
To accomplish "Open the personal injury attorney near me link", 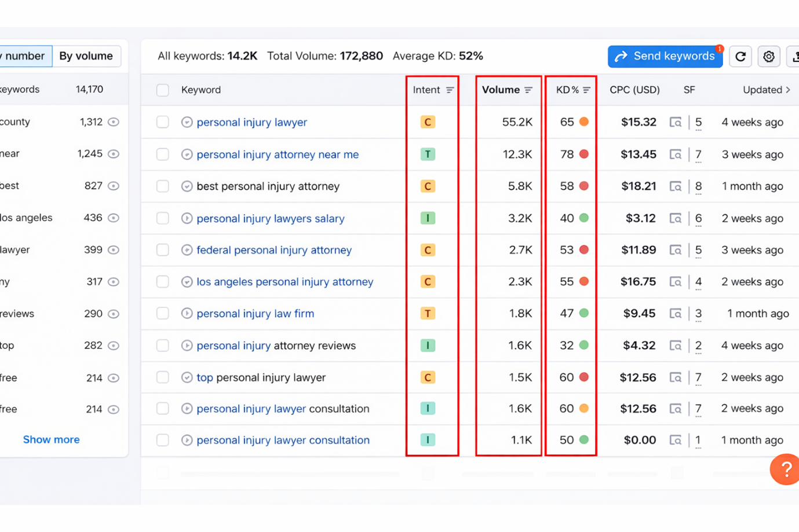I will (278, 155).
